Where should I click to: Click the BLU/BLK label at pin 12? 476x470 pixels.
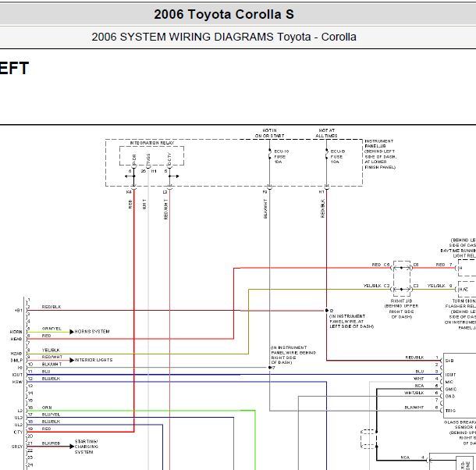(51, 379)
